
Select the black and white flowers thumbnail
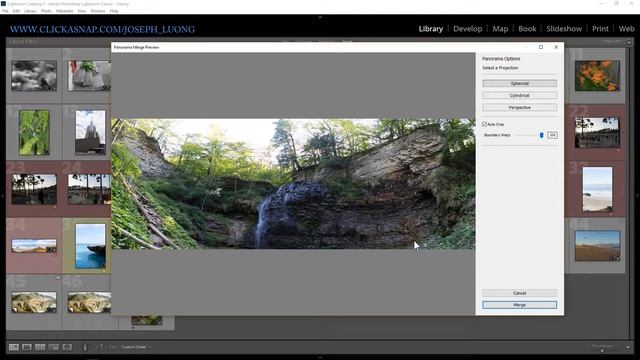coord(34,76)
